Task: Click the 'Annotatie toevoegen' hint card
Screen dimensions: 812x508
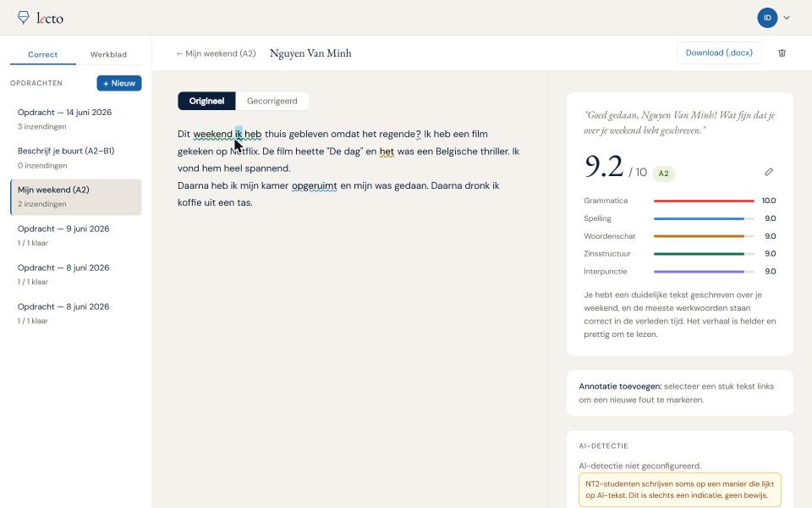Action: [x=679, y=393]
